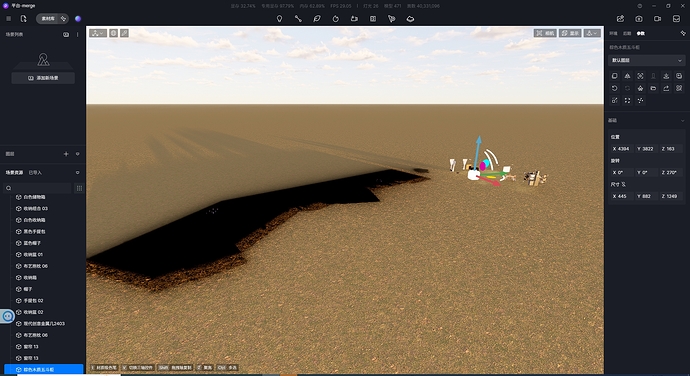Collapse the 基础 section chevron
This screenshot has width=690, height=376.
(683, 121)
